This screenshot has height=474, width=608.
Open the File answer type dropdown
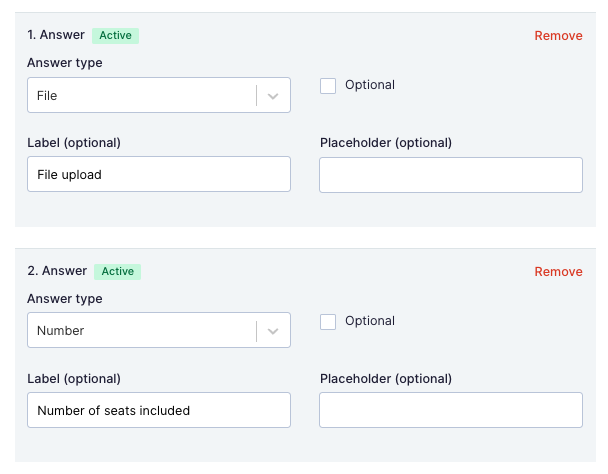pyautogui.click(x=159, y=95)
